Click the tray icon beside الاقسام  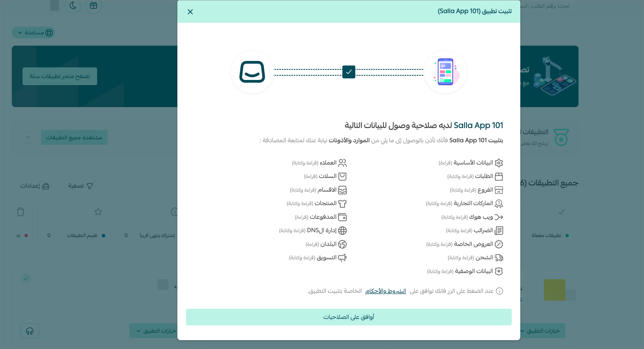click(342, 190)
